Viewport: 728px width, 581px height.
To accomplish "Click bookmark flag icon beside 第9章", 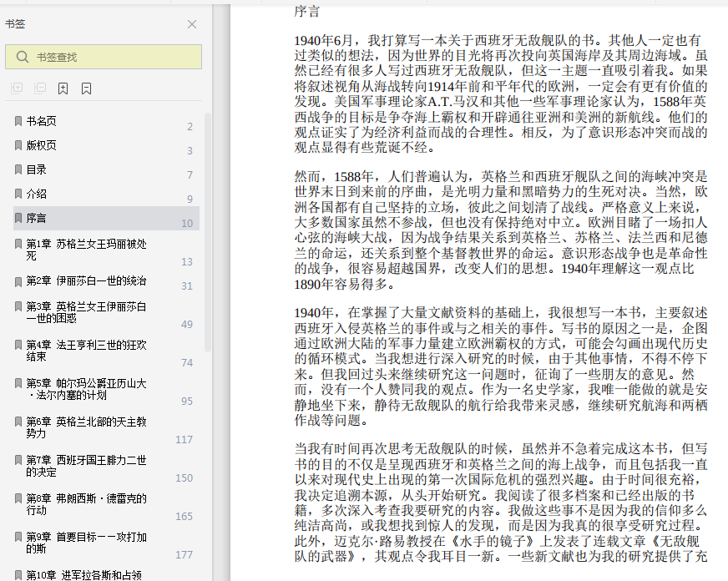I will click(x=18, y=537).
